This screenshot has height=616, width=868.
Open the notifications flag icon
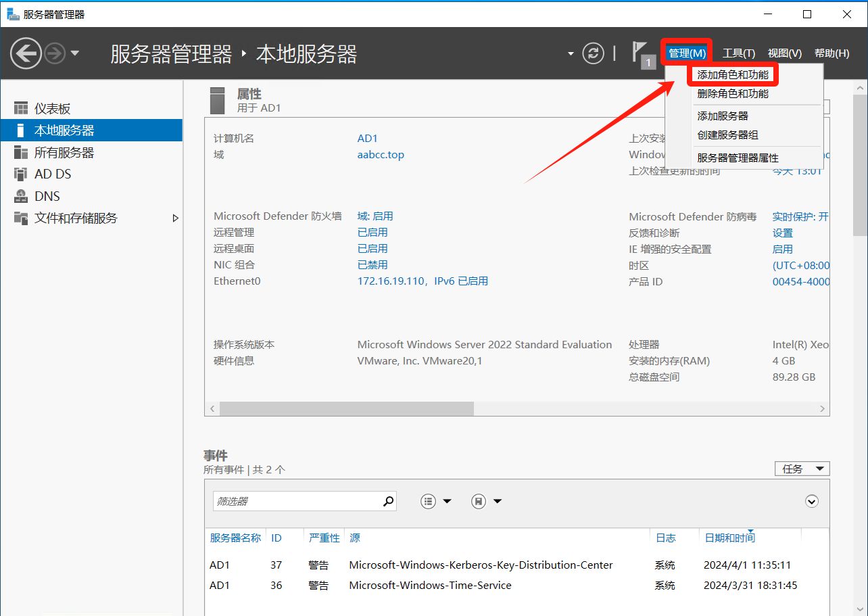[x=641, y=53]
